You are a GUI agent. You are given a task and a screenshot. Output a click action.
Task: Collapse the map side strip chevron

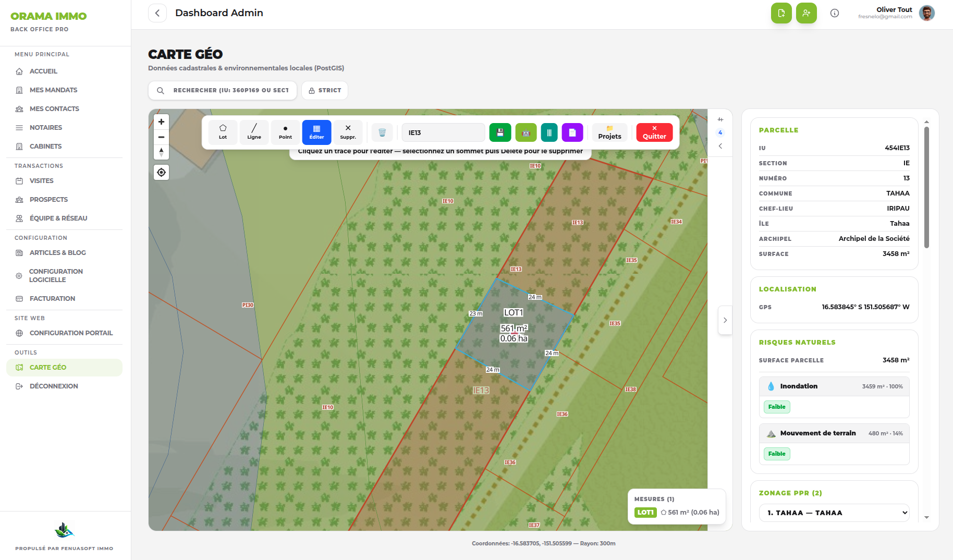[720, 146]
